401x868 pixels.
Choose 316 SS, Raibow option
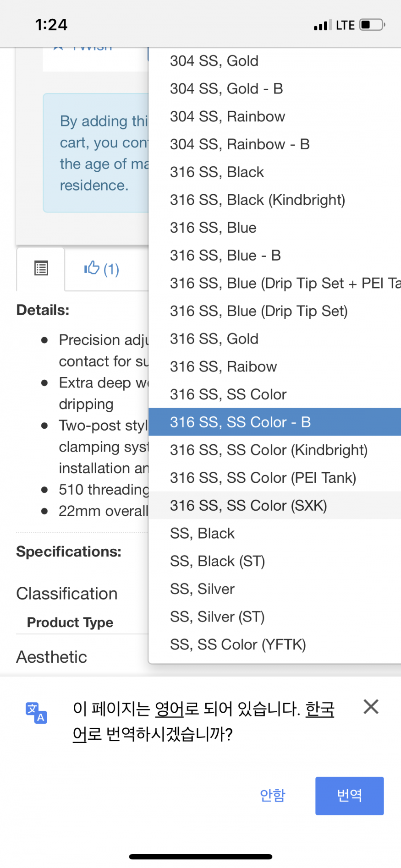tap(223, 366)
